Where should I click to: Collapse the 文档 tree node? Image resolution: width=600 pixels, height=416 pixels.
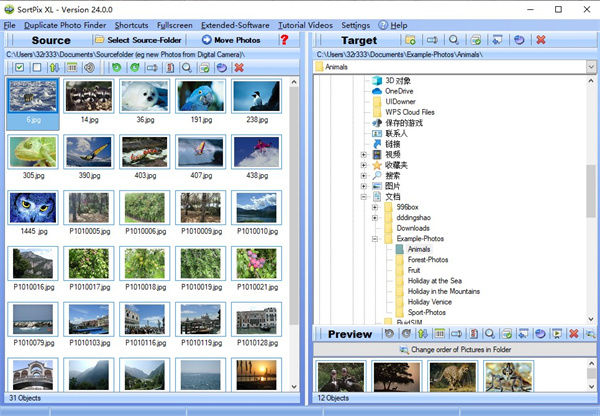tap(363, 197)
